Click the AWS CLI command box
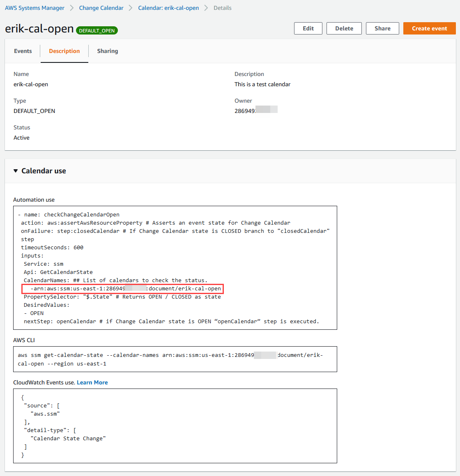This screenshot has width=460, height=476. 175,359
